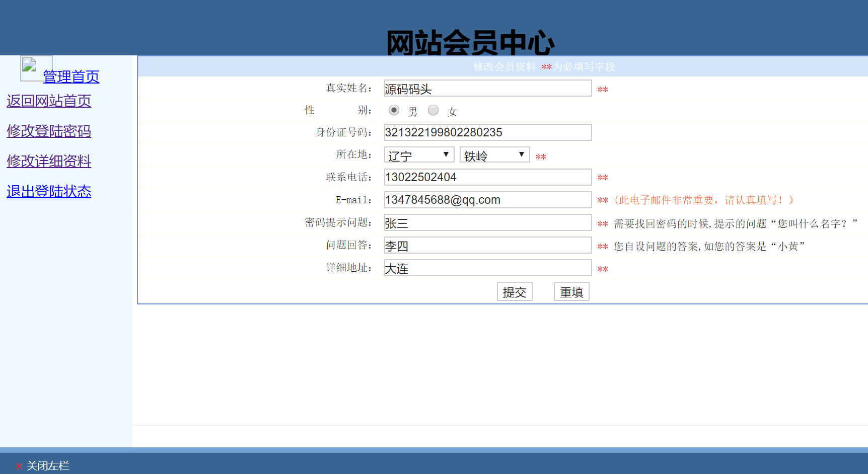Viewport: 868px width, 474px height.
Task: Click the red X icon beside 关闭左栏
Action: click(19, 466)
